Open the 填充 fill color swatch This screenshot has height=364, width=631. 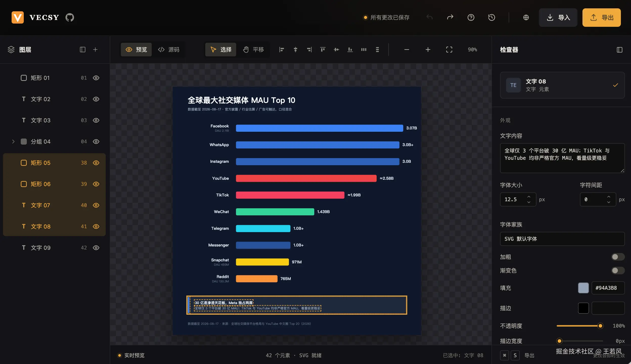click(583, 288)
